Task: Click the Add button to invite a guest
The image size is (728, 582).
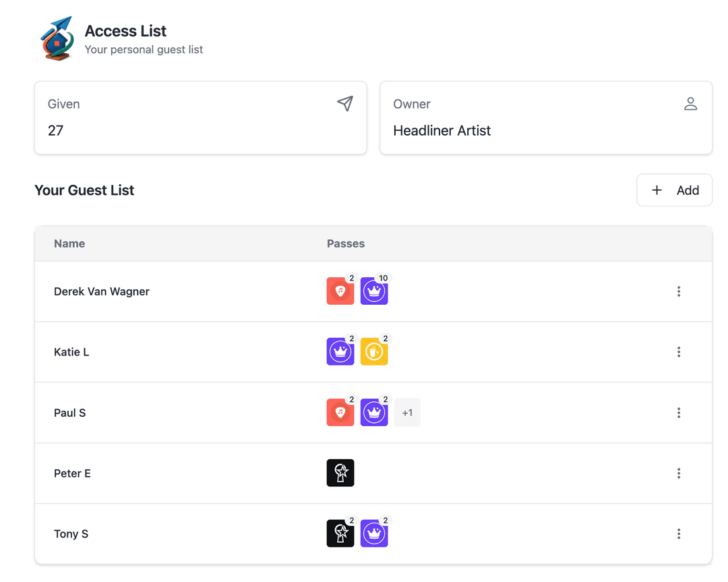Action: point(674,190)
